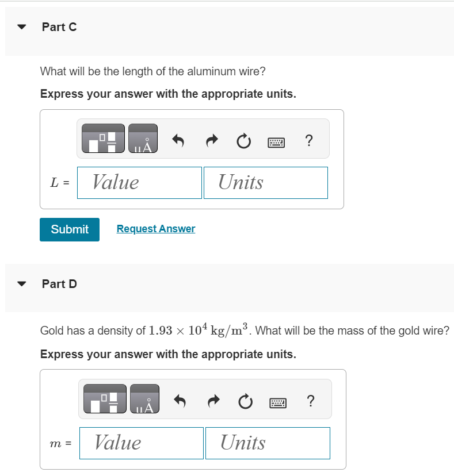The height and width of the screenshot is (476, 454).
Task: Undo last entry in Part D
Action: point(180,401)
